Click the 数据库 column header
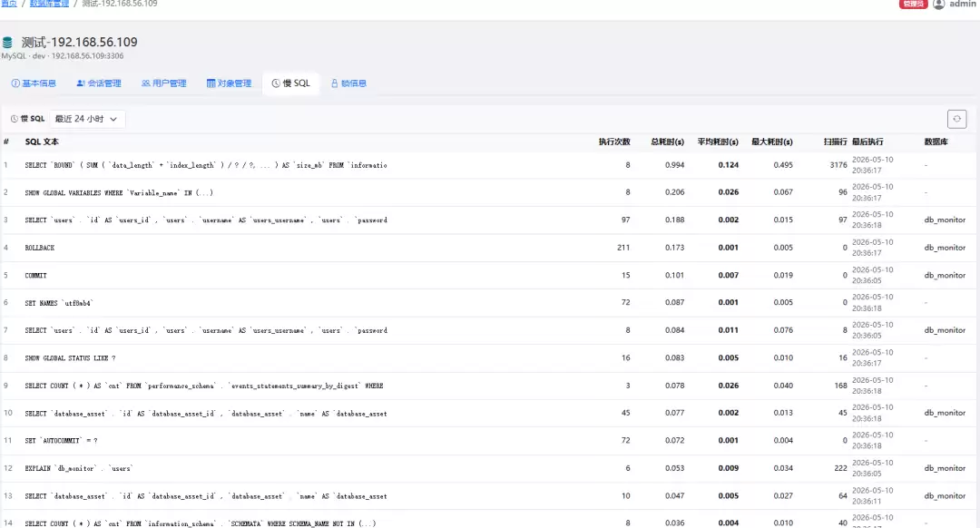The height and width of the screenshot is (528, 980). point(936,142)
